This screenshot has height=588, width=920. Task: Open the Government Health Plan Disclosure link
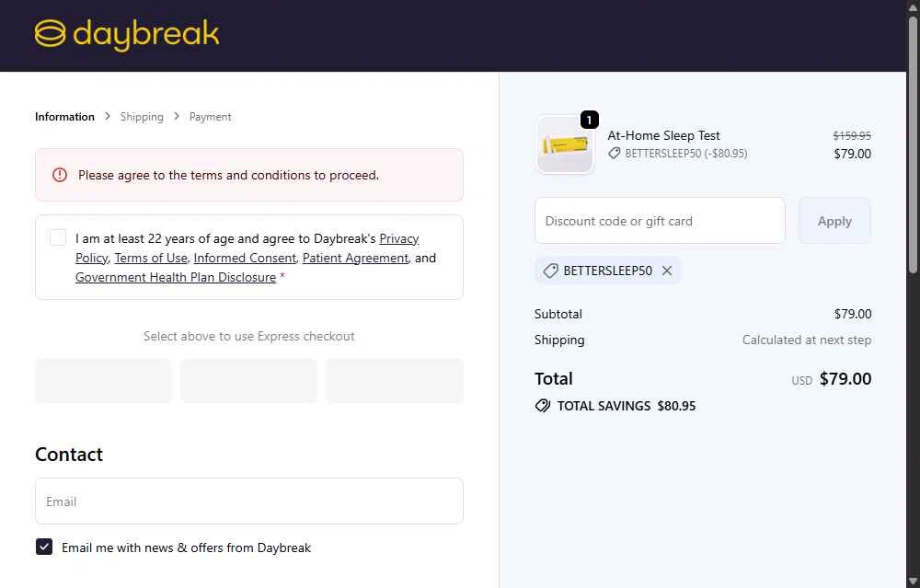point(176,277)
